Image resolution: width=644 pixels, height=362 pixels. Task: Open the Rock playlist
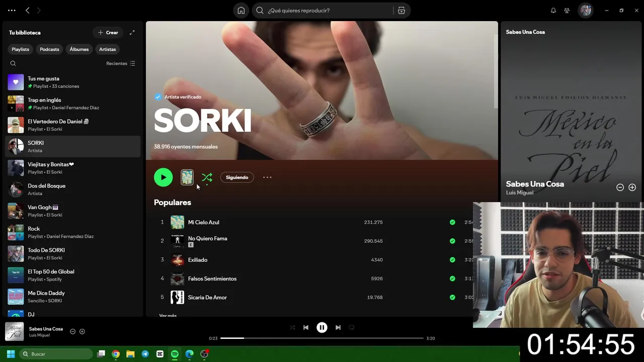coord(73,232)
